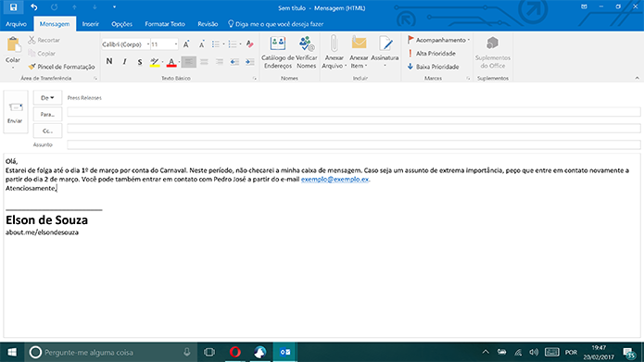Toggle Baixa Prioridade
The image size is (644, 362).
(x=433, y=67)
